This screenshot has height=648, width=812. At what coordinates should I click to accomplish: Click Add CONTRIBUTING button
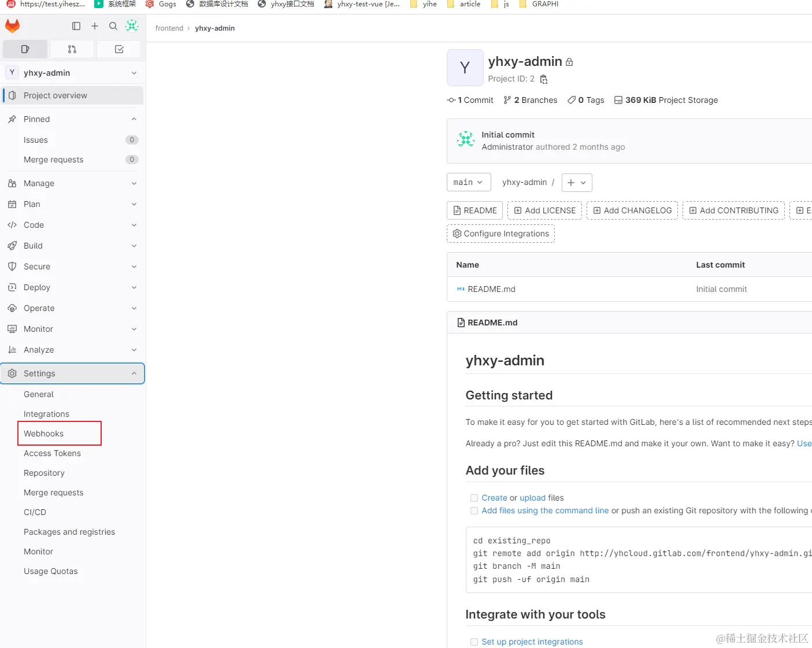click(x=733, y=210)
